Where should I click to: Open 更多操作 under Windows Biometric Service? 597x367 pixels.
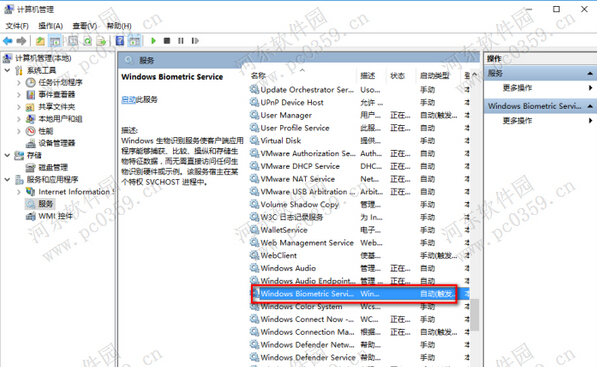517,121
